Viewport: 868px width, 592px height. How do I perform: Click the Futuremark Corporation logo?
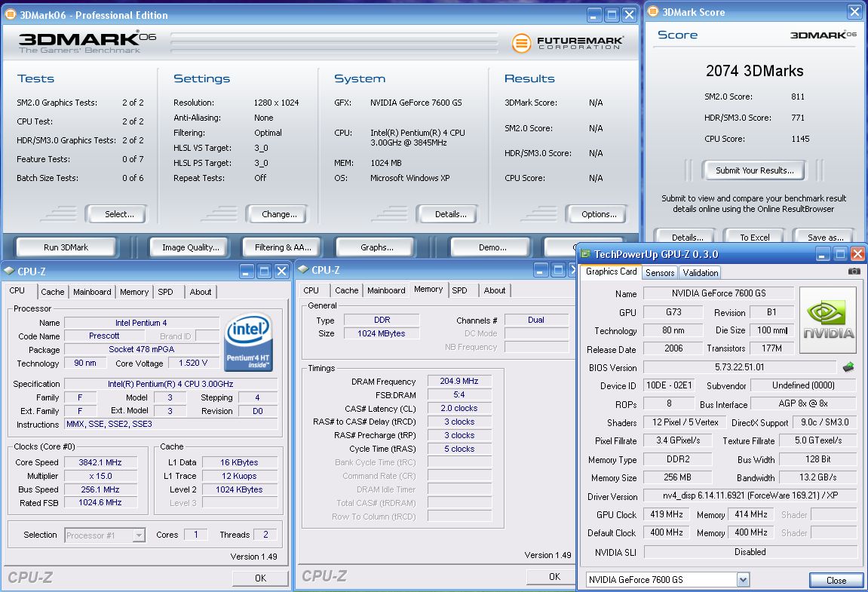(x=567, y=43)
